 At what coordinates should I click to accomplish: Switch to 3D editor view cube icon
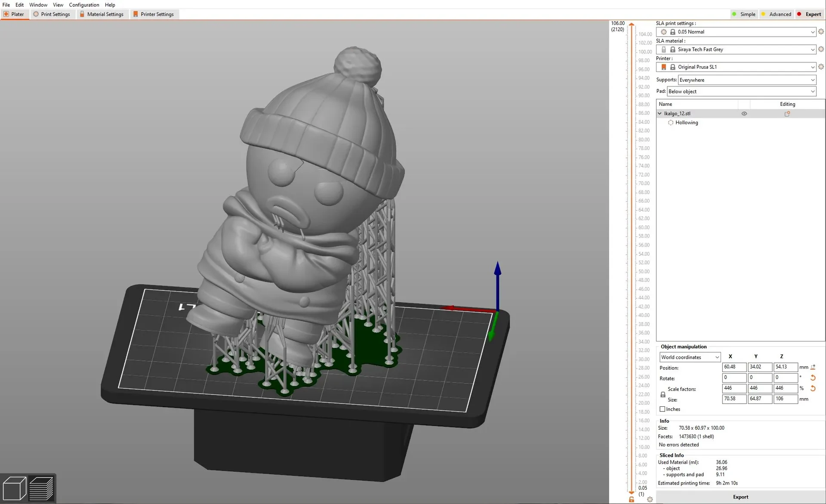[14, 488]
